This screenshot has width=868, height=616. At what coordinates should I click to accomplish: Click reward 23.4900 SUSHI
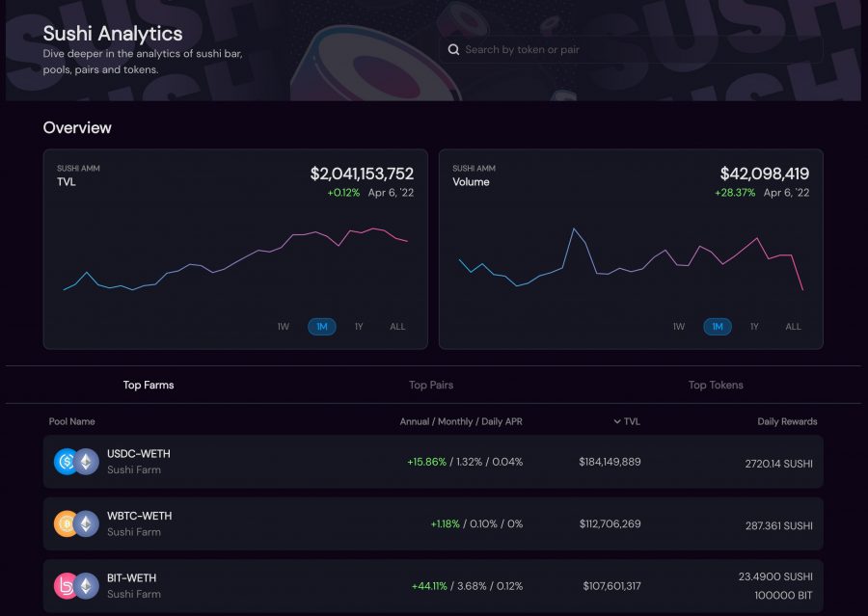[775, 576]
